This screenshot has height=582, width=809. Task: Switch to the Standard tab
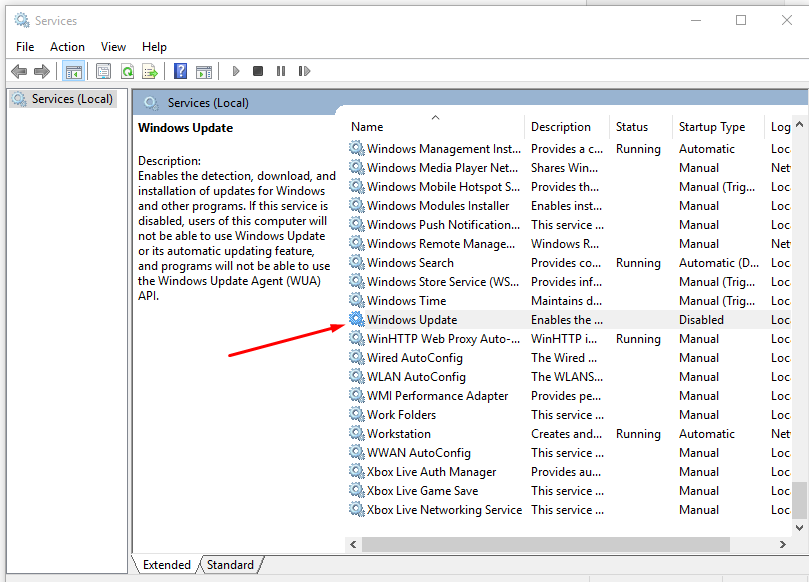(230, 564)
